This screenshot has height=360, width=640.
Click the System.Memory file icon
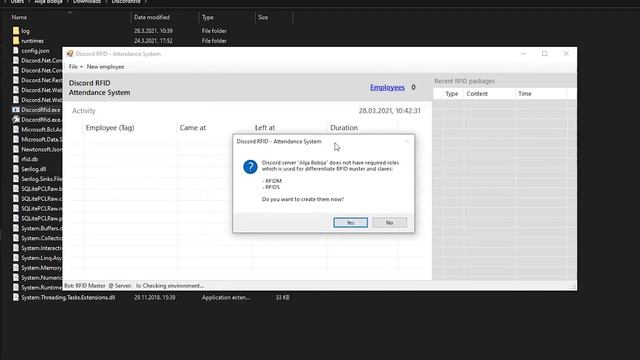(x=16, y=268)
